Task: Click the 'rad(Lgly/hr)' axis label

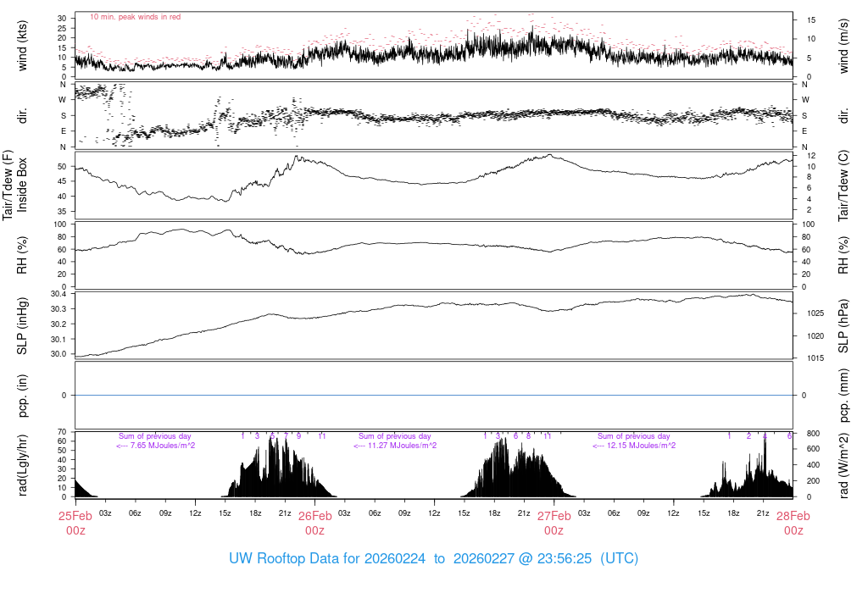Action: (x=22, y=465)
